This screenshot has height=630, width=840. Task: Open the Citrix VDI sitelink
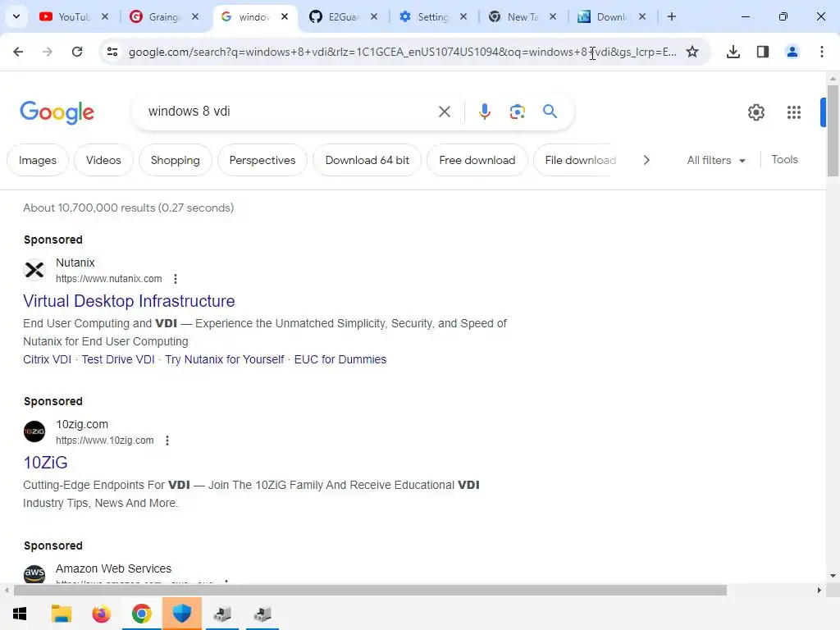(47, 359)
